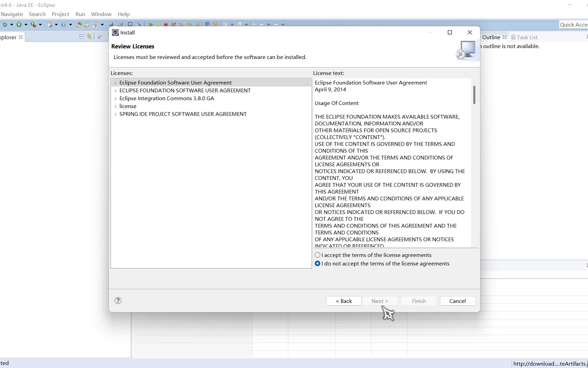This screenshot has width=588, height=368.
Task: Switch to the Task List tab
Action: [524, 37]
